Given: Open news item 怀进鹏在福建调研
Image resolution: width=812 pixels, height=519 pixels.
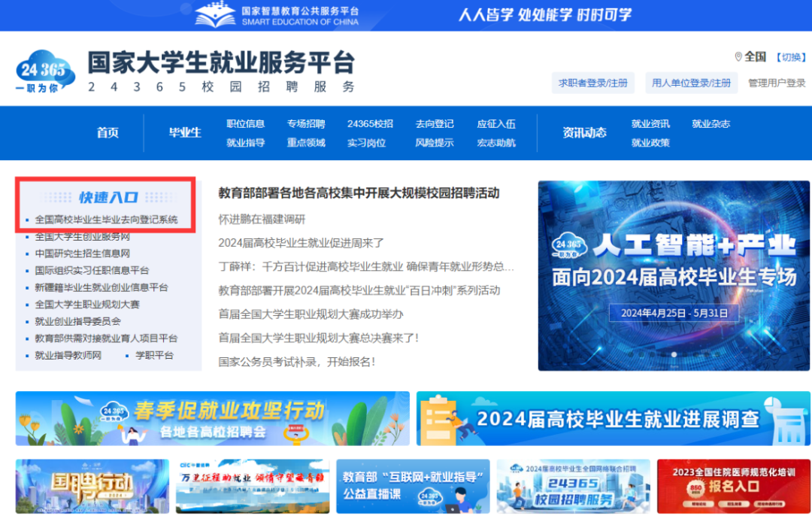Looking at the screenshot, I should point(262,219).
